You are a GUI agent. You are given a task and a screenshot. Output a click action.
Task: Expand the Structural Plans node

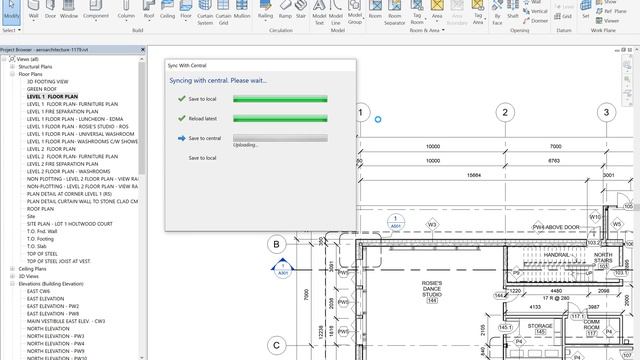12,67
